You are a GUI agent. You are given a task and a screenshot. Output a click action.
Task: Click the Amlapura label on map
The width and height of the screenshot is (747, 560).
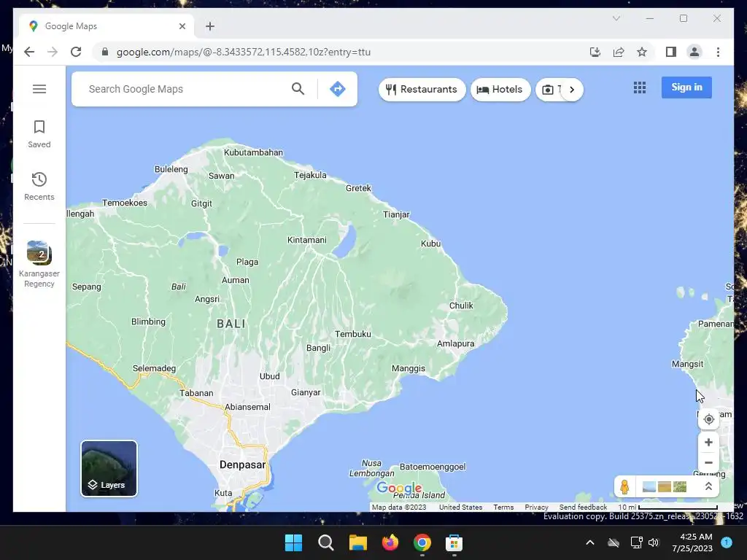pos(455,344)
